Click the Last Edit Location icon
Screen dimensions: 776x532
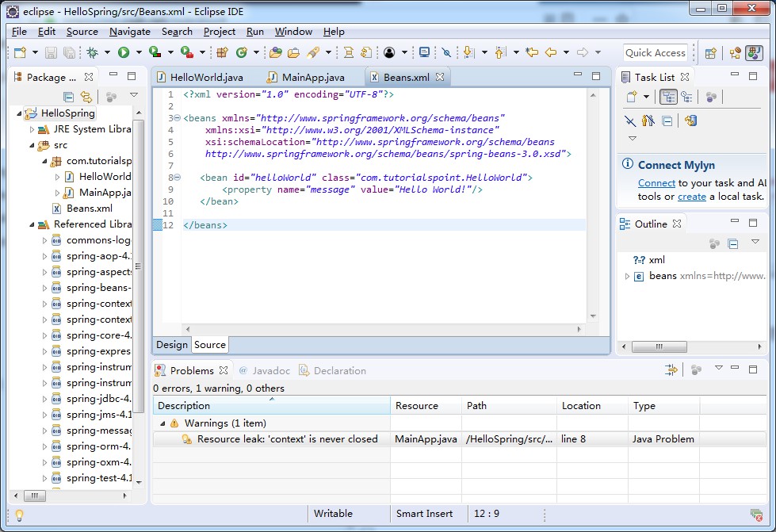[532, 52]
